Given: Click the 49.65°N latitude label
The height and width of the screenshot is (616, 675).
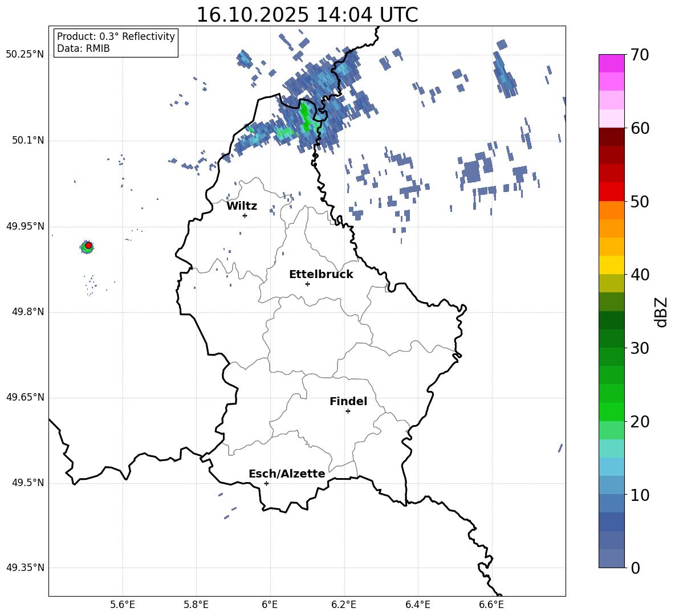Looking at the screenshot, I should pyautogui.click(x=25, y=397).
